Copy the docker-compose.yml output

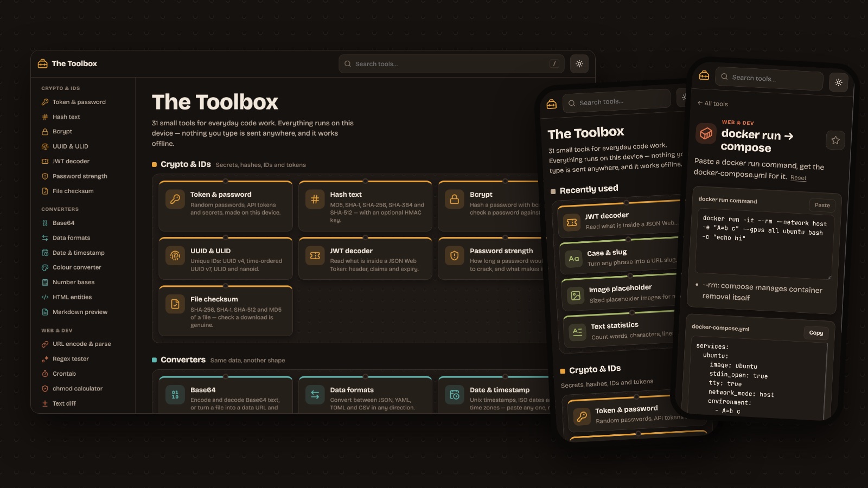pos(816,333)
